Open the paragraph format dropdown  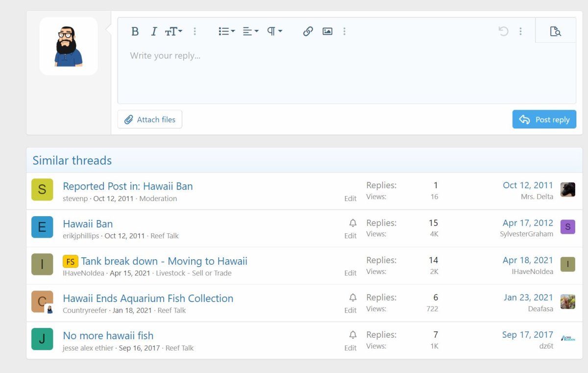(x=274, y=31)
